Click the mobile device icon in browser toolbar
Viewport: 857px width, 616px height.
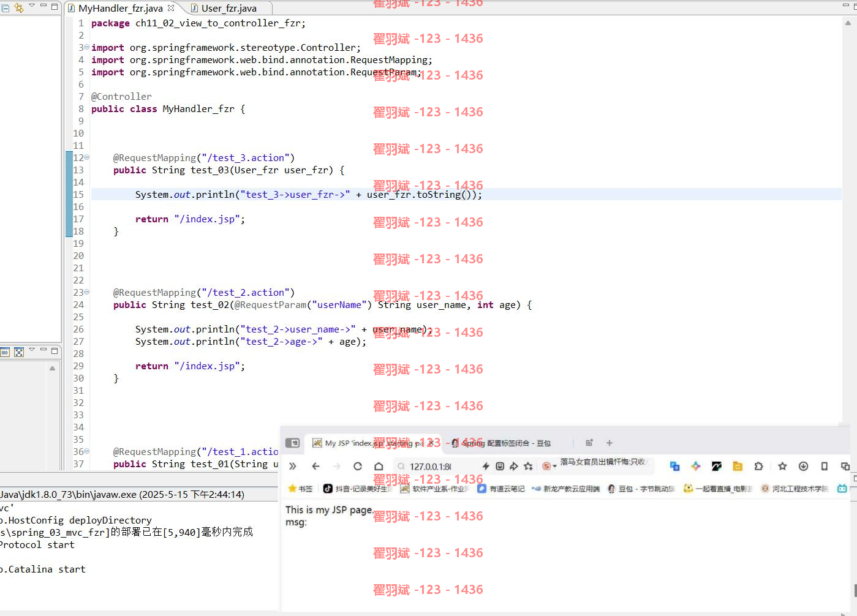tap(824, 466)
